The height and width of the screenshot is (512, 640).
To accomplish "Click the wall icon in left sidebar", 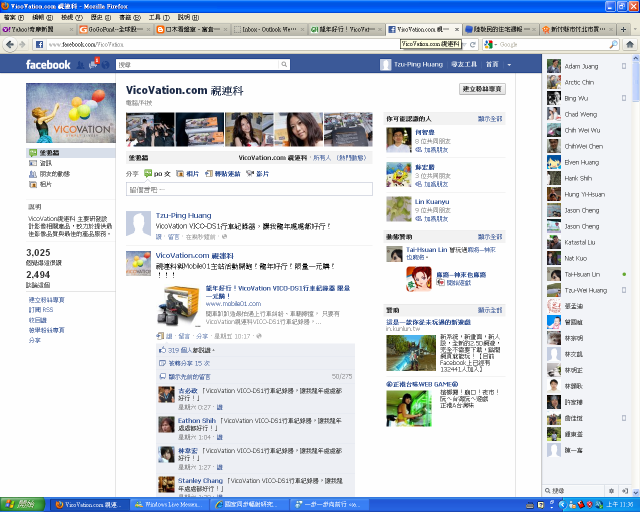I will 33,153.
